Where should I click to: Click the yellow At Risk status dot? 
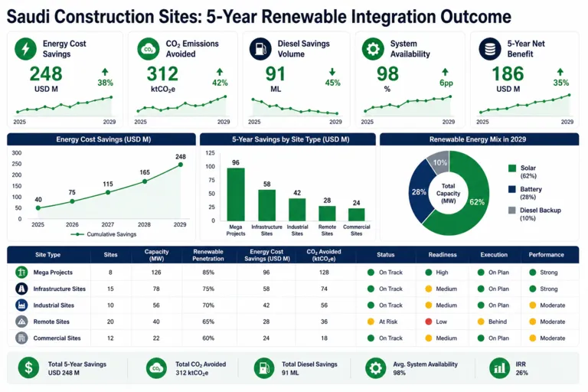pyautogui.click(x=371, y=322)
